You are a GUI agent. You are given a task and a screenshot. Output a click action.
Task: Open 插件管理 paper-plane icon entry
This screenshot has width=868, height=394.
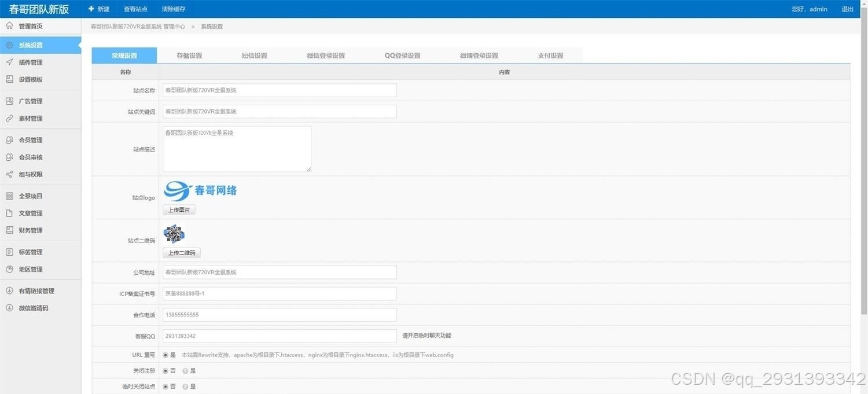tap(9, 62)
